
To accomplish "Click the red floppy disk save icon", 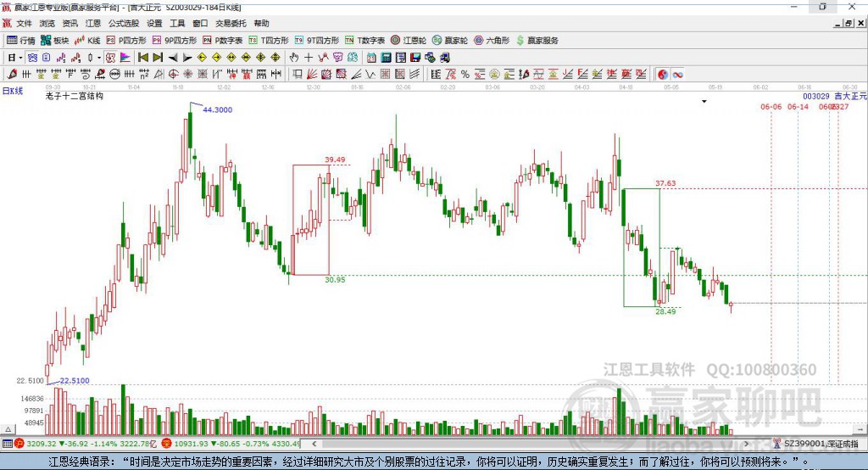I will click(x=415, y=58).
